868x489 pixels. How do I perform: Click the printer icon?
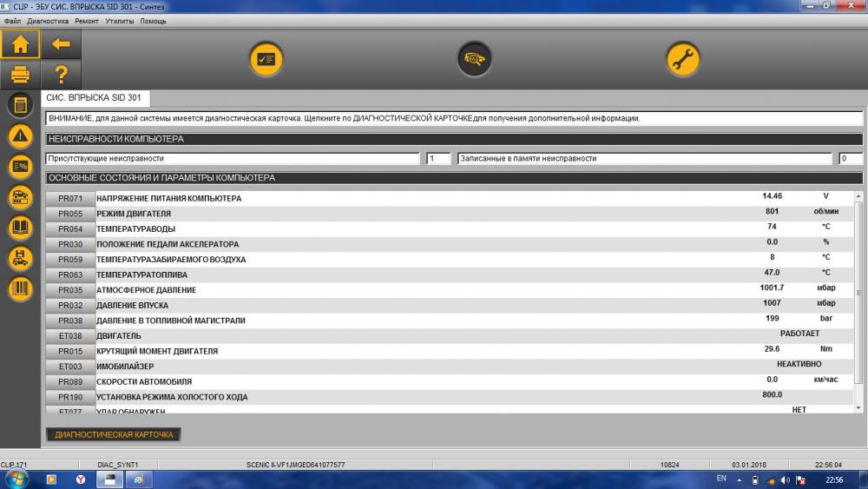pyautogui.click(x=21, y=74)
